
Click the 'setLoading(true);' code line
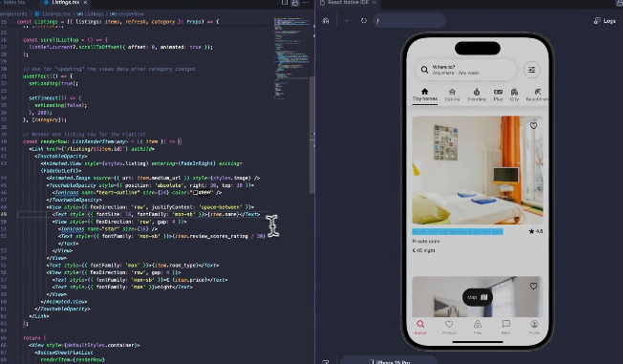54,83
